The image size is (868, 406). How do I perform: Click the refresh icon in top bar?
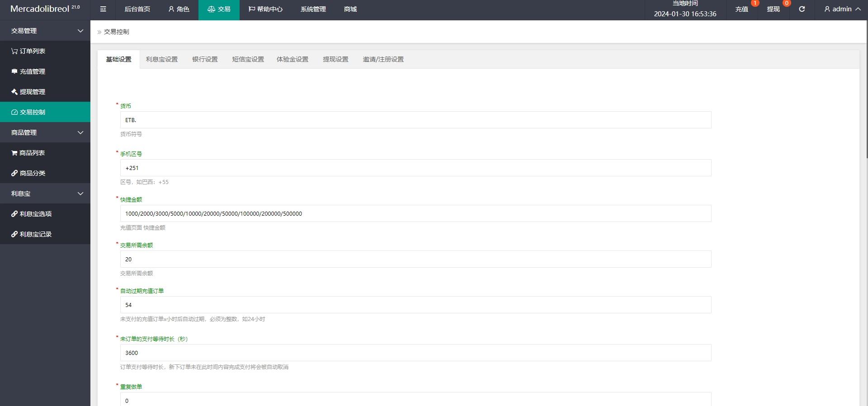802,9
